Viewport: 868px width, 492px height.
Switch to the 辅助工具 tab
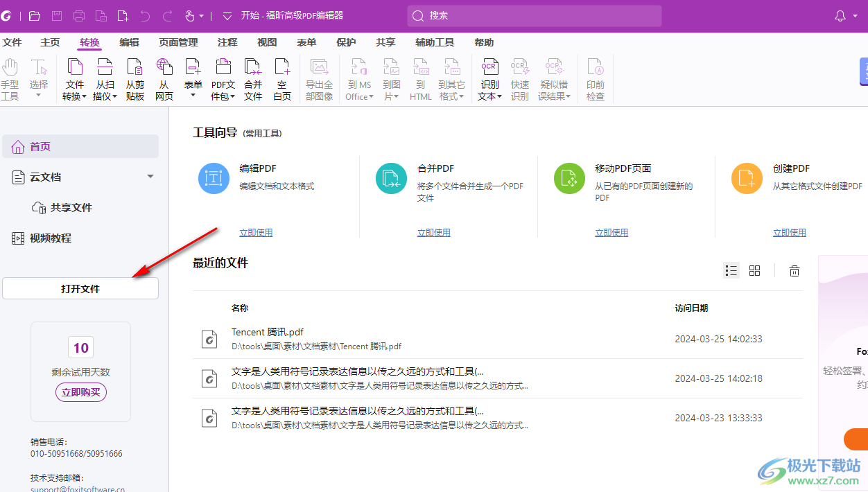coord(435,42)
